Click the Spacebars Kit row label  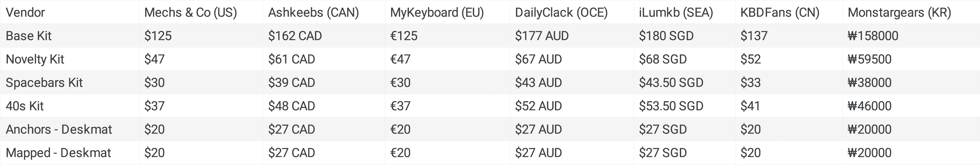pos(44,82)
